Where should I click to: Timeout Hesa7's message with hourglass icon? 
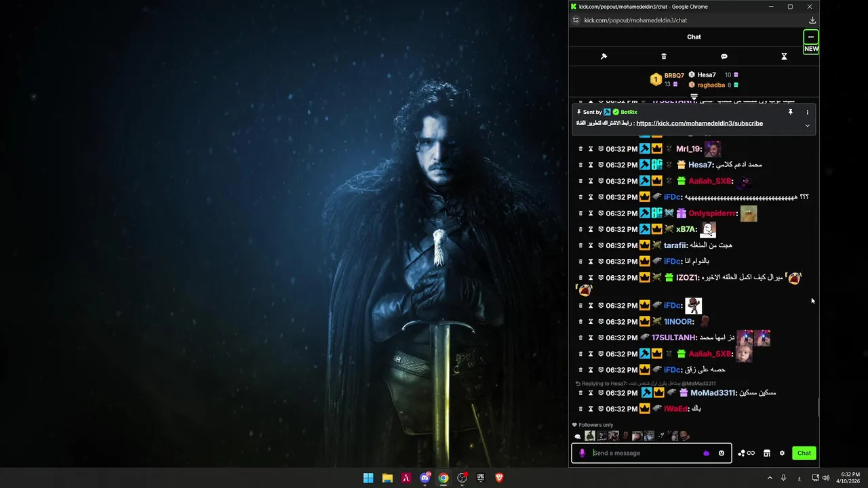tap(591, 165)
